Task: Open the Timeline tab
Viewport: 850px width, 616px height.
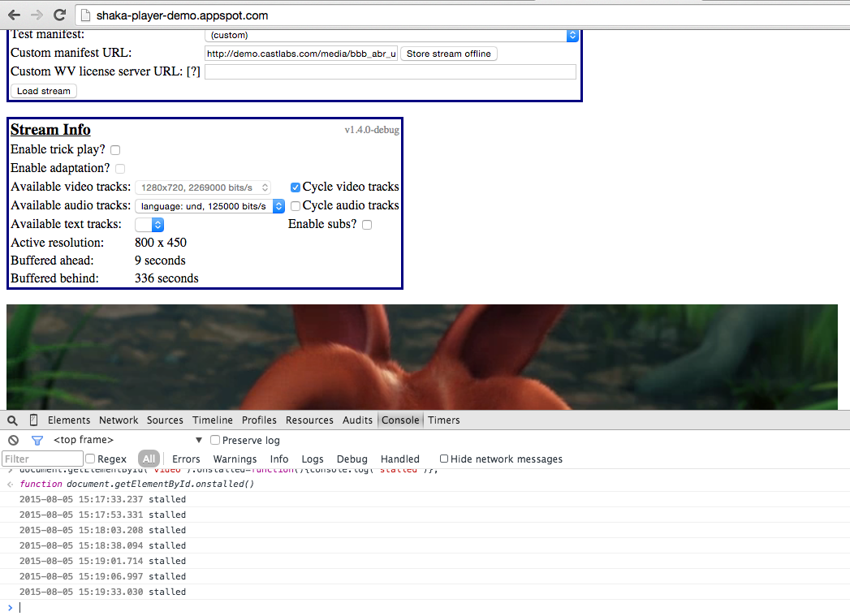Action: (x=213, y=420)
